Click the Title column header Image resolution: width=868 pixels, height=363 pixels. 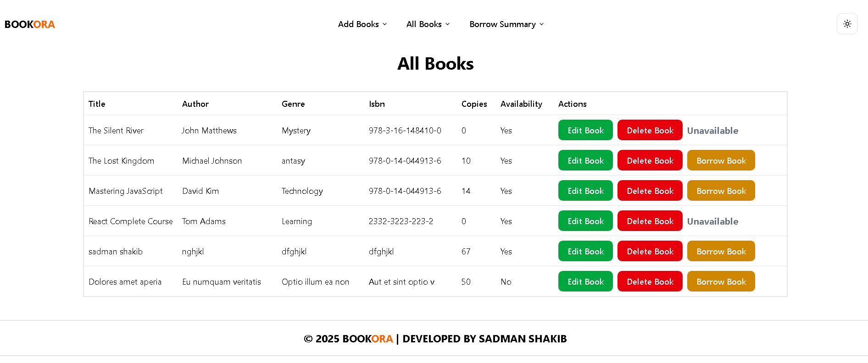click(x=97, y=104)
